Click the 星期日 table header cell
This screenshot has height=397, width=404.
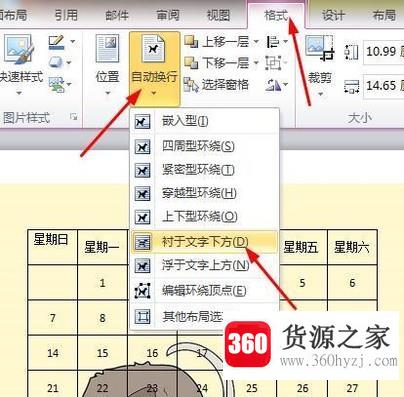tap(52, 247)
